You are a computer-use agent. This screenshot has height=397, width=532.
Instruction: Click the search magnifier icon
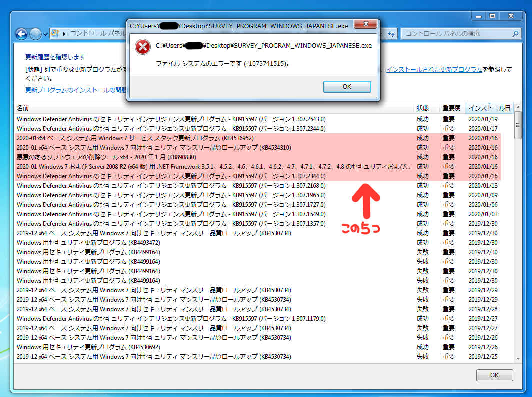point(515,33)
